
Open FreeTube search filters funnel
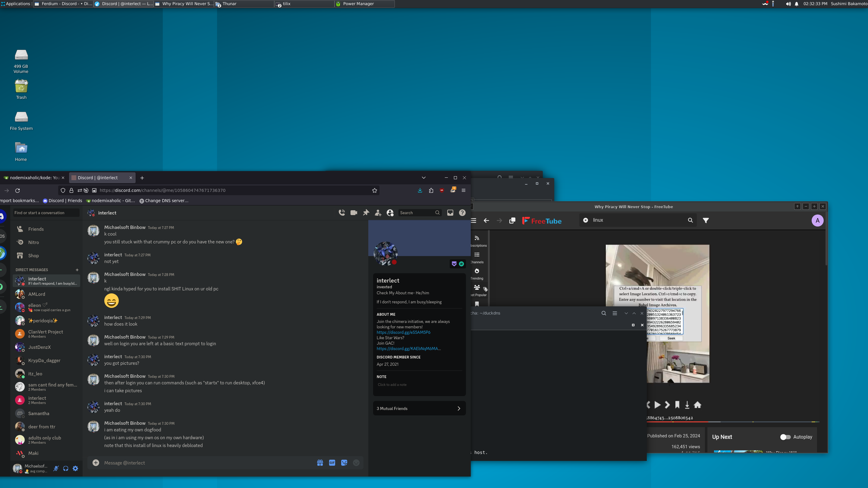click(706, 220)
